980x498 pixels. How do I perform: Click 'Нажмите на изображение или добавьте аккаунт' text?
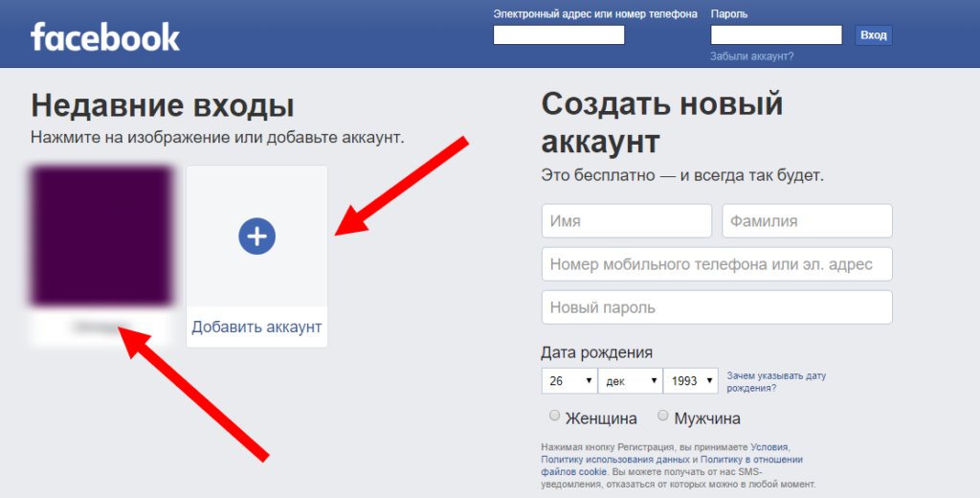[x=217, y=138]
